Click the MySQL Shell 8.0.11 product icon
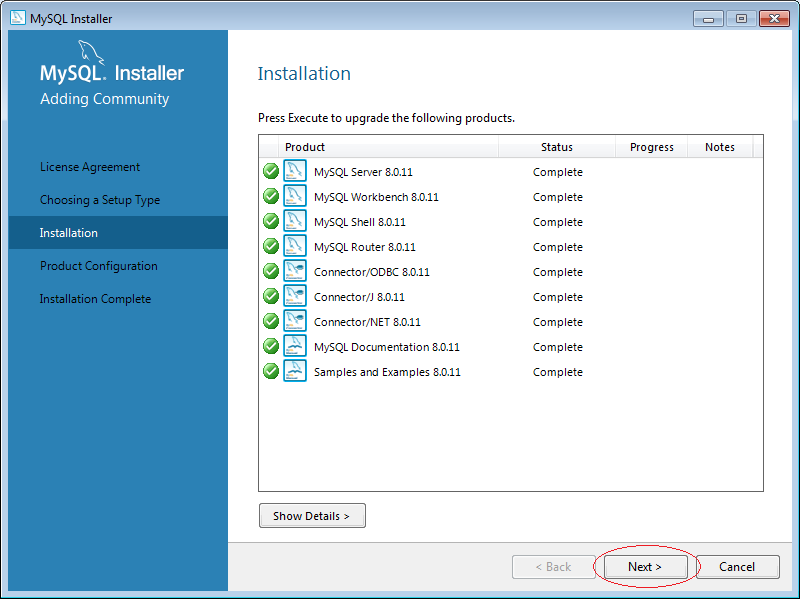The width and height of the screenshot is (800, 599). (x=295, y=221)
